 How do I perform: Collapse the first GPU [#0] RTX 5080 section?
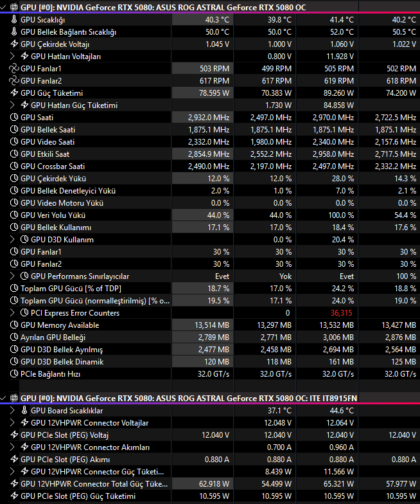click(x=3, y=6)
